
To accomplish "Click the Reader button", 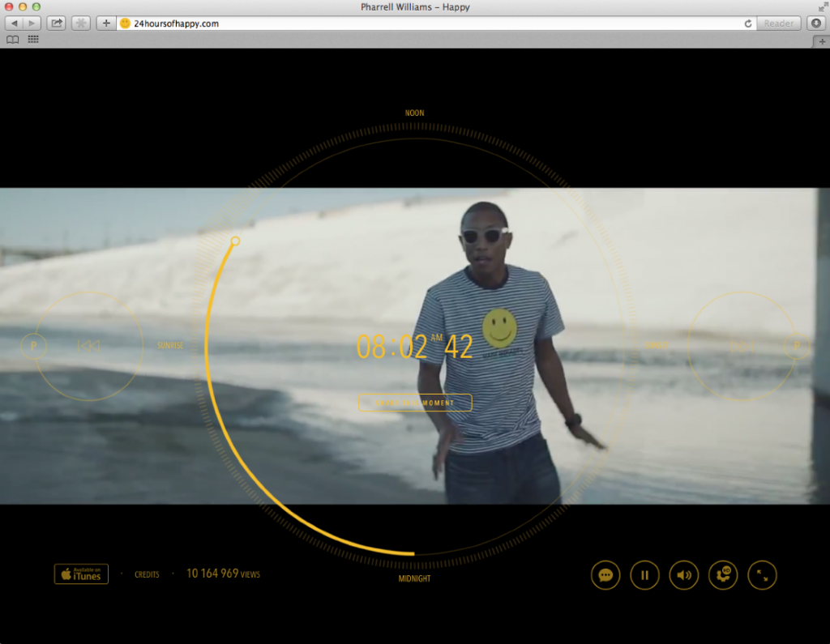I will [778, 23].
